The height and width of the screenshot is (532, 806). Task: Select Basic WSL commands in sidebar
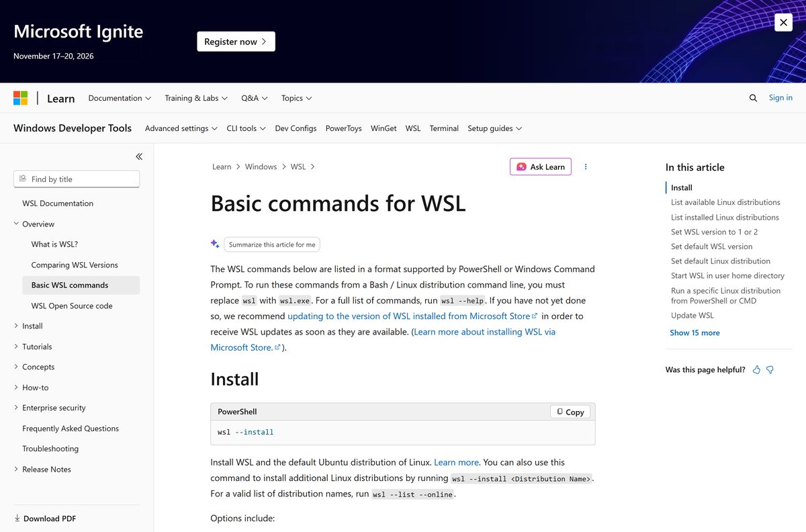point(81,285)
